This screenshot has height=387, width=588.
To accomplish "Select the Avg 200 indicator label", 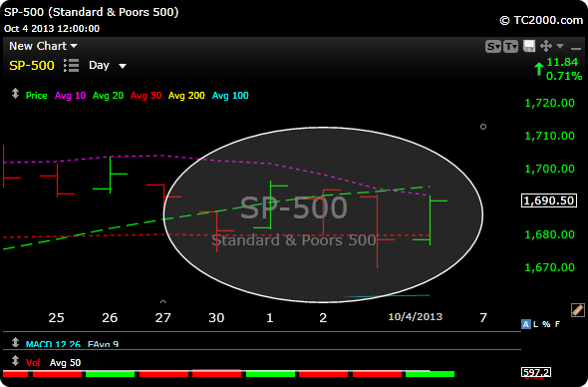I will point(186,96).
